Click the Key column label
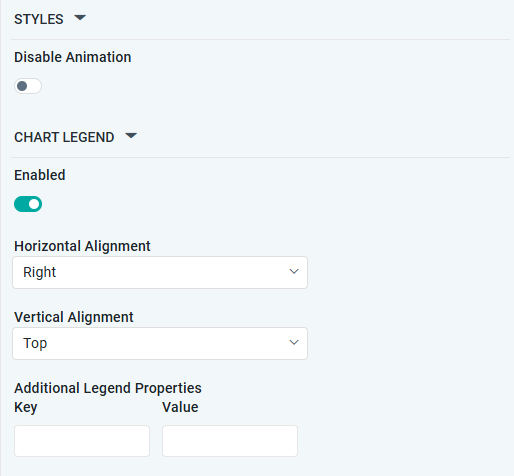514x476 pixels. [26, 407]
